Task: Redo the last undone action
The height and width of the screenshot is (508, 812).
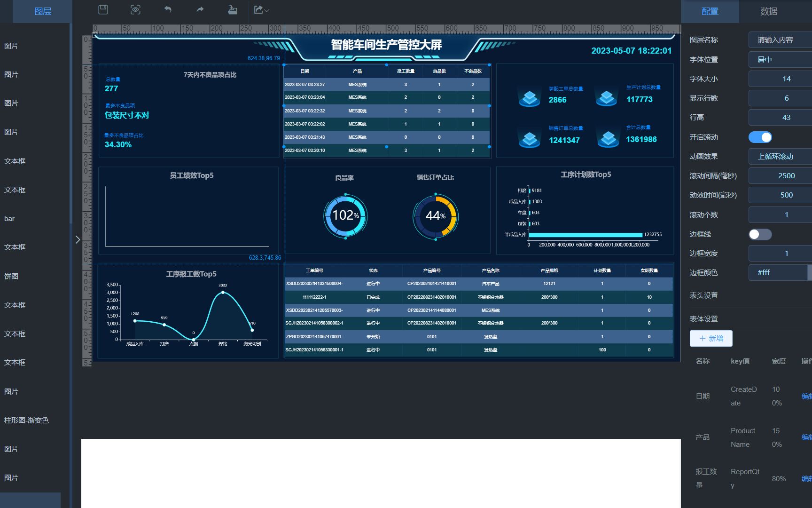Action: click(x=200, y=9)
